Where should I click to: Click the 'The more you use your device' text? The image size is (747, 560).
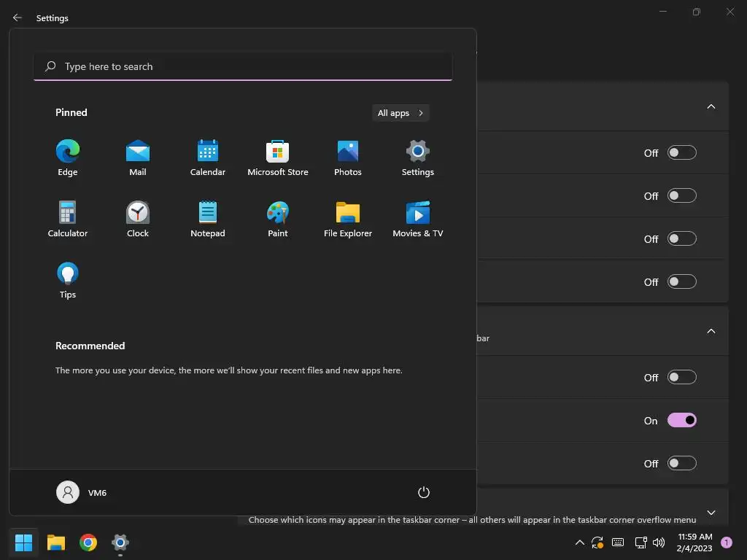coord(228,370)
